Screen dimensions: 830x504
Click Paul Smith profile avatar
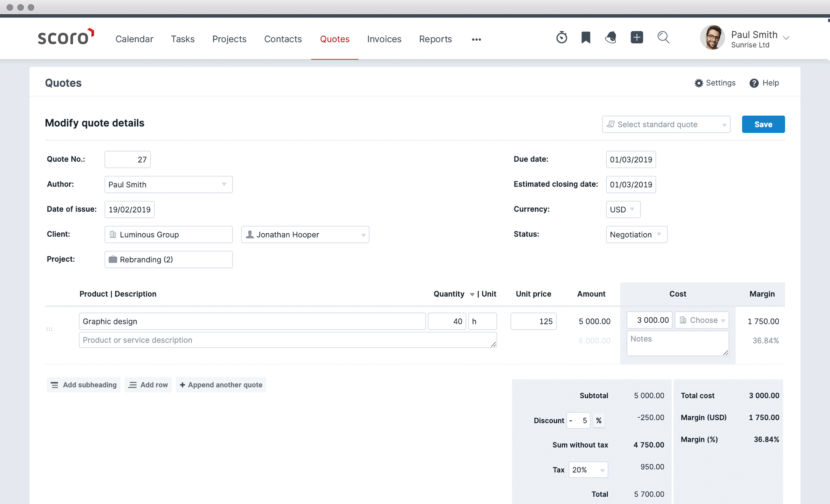[712, 37]
